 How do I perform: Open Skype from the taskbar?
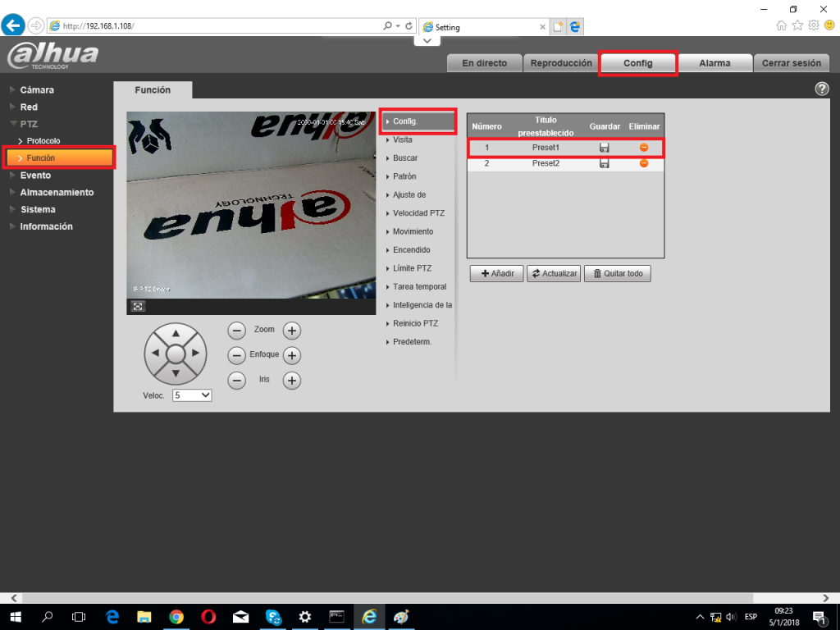pyautogui.click(x=273, y=617)
